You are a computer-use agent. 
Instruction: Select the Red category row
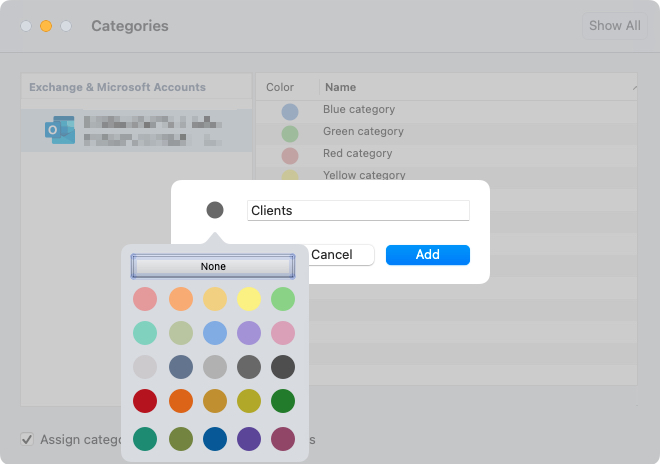point(446,155)
